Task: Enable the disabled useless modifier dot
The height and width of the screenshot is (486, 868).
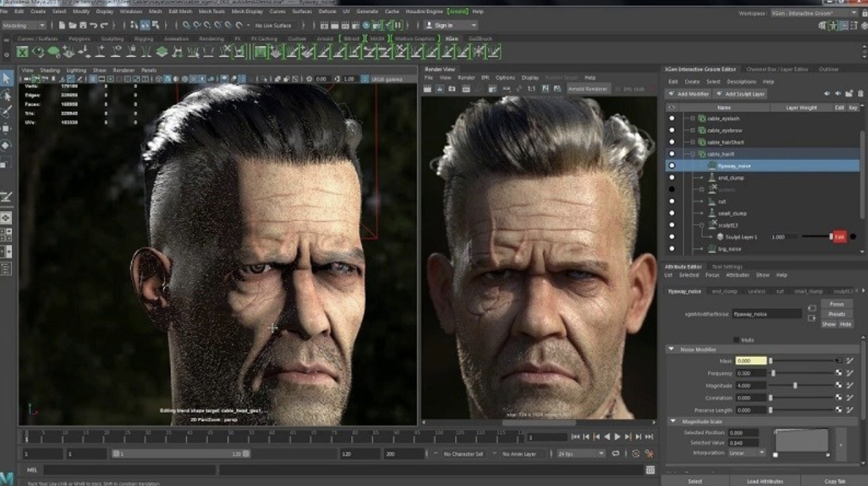Action: point(671,189)
